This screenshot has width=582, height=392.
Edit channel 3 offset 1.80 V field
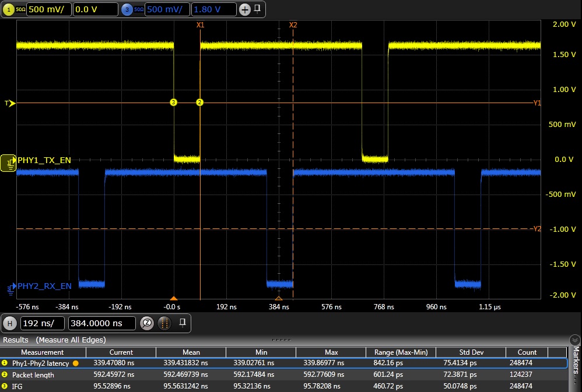213,9
